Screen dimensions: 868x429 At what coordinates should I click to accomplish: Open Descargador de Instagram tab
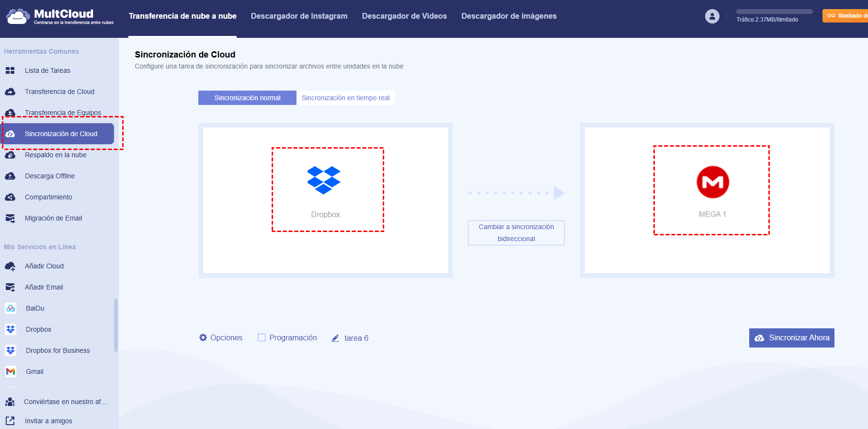coord(299,16)
